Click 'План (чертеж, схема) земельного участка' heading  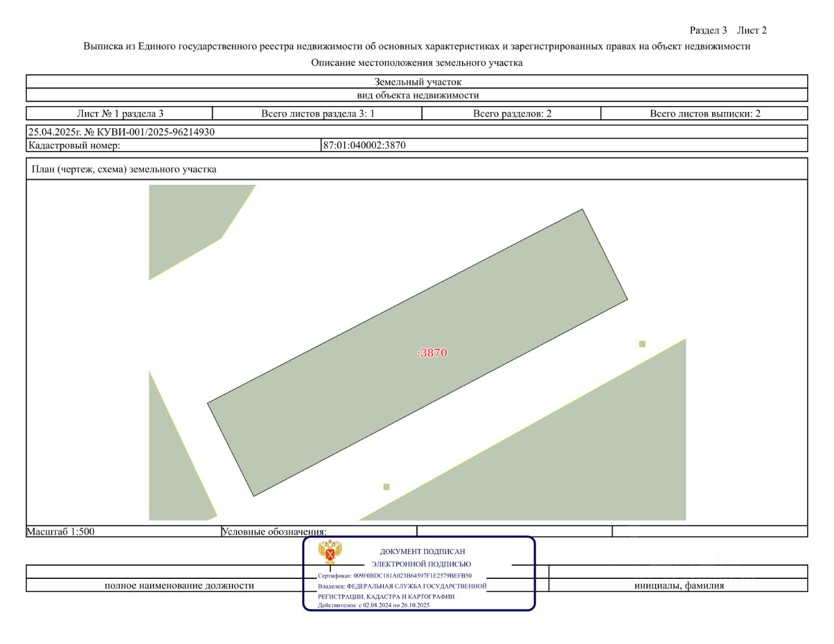point(124,169)
